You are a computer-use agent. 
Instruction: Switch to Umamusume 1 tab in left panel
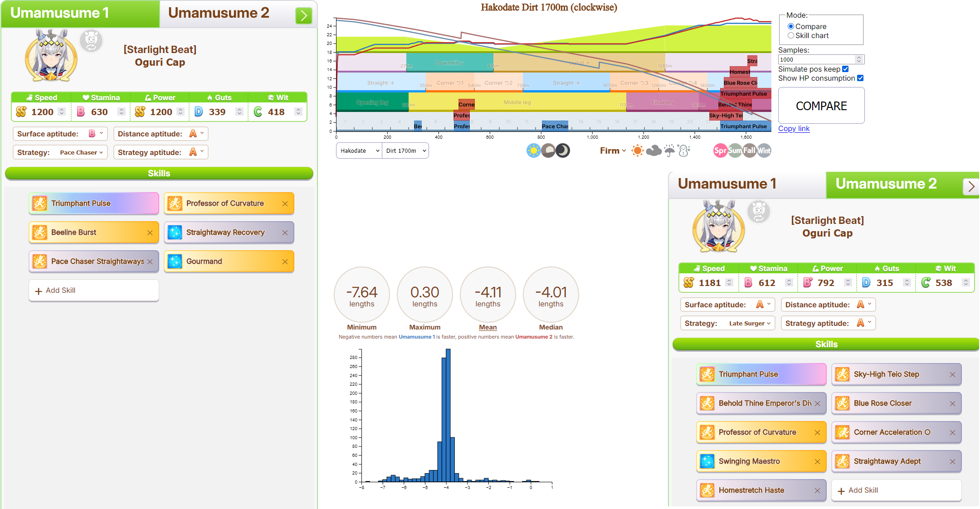point(80,14)
